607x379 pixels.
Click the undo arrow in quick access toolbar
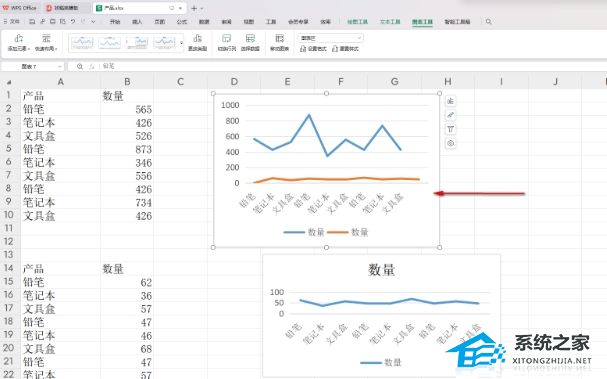73,22
